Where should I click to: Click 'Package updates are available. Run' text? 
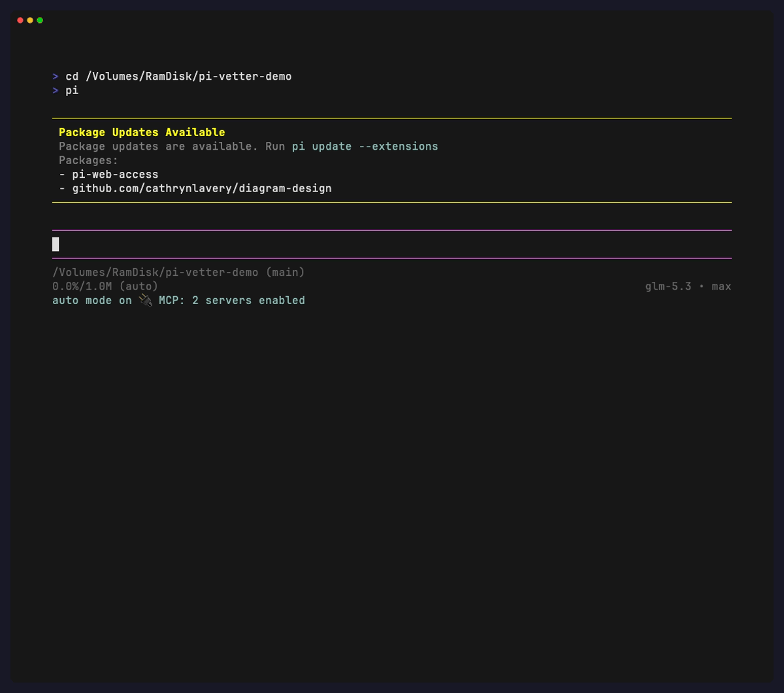click(172, 146)
